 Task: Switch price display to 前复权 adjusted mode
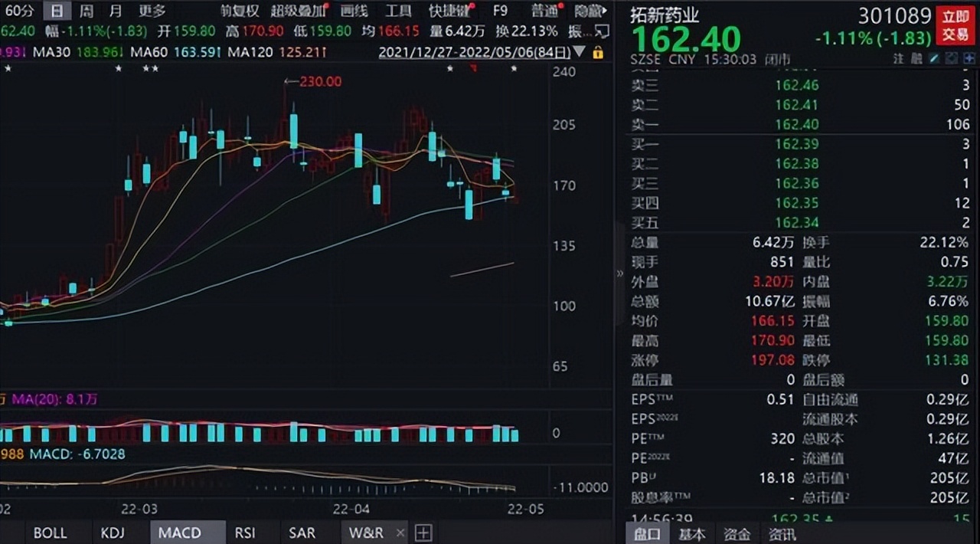click(240, 11)
